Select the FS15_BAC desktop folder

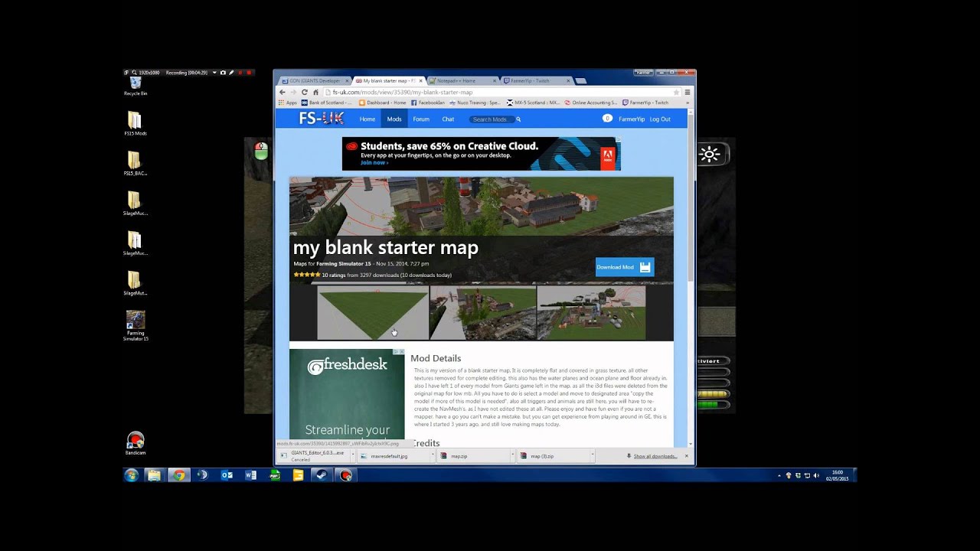click(136, 164)
